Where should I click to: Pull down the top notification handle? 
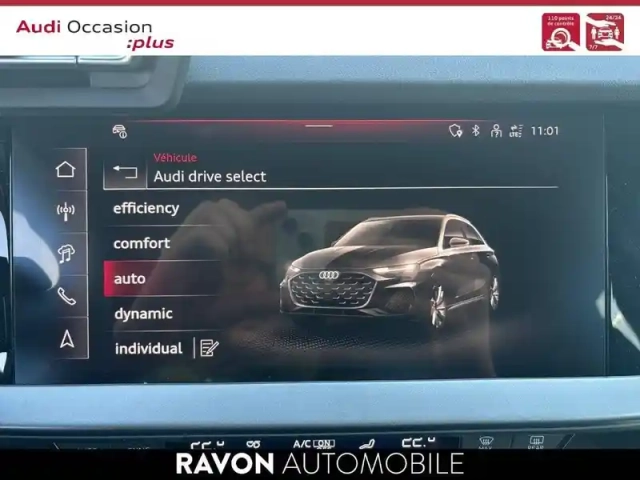point(319,126)
